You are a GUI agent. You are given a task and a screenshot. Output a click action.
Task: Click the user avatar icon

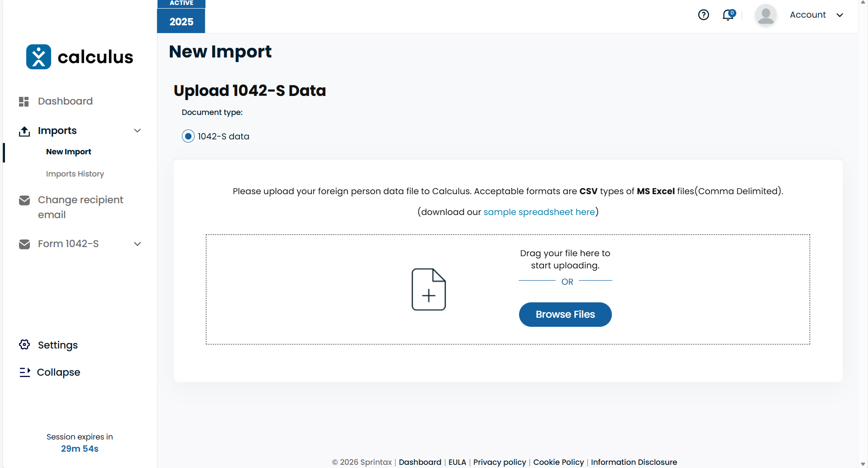(x=765, y=15)
